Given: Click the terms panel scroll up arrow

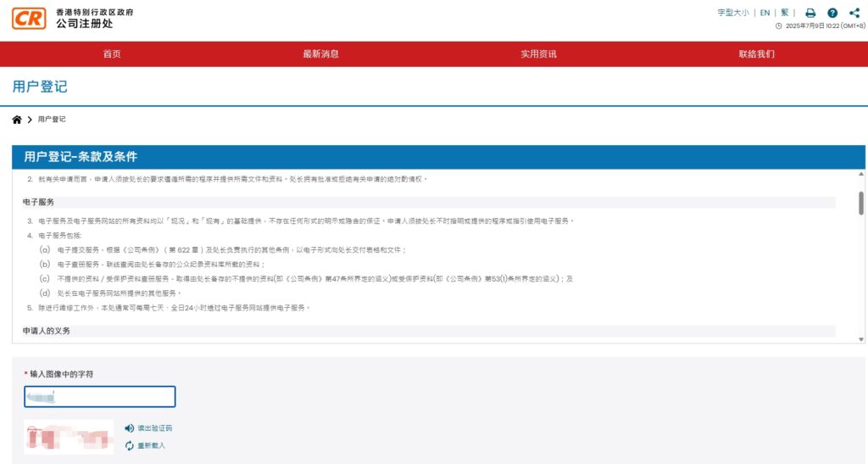Looking at the screenshot, I should click(861, 174).
